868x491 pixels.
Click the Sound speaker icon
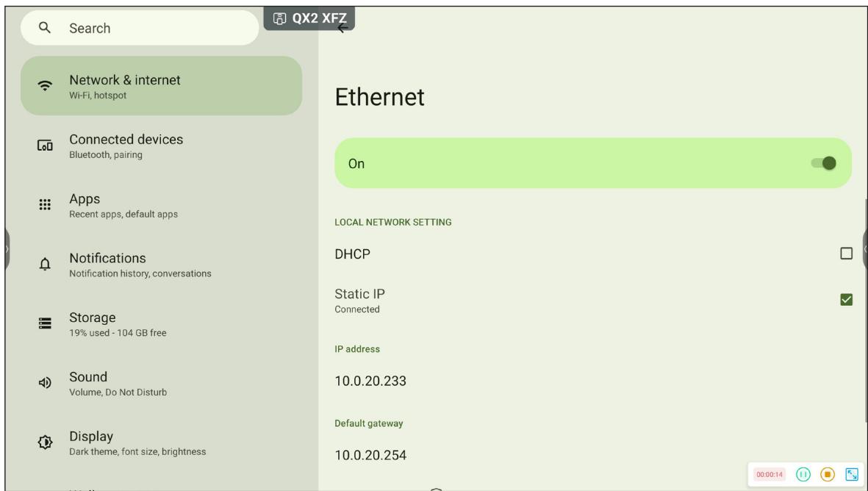coord(45,382)
